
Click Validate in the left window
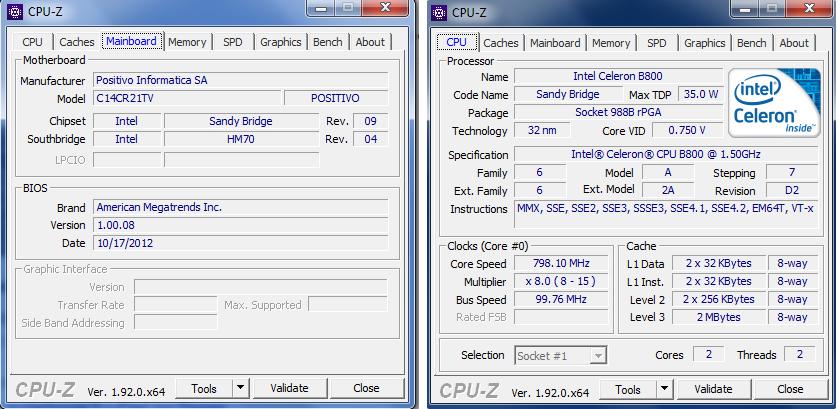[x=290, y=389]
